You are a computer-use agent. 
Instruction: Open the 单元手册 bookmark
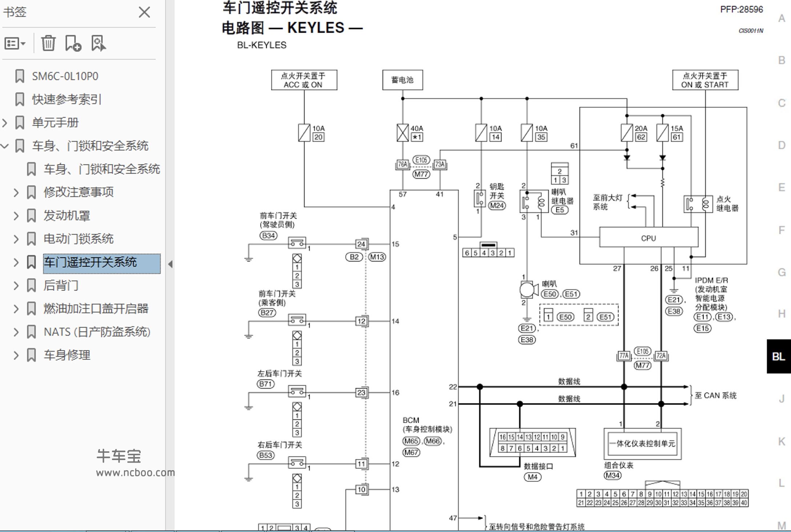click(x=55, y=123)
